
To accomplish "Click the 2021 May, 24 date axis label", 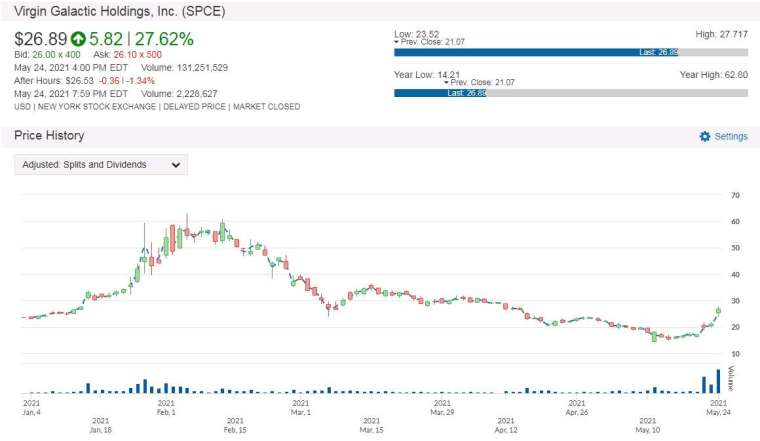I will coord(718,408).
